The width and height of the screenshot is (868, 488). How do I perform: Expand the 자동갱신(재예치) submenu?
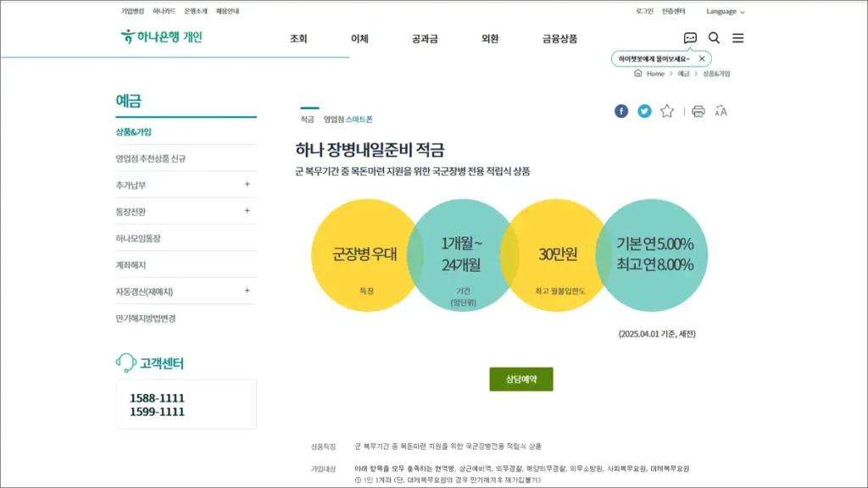pos(247,291)
